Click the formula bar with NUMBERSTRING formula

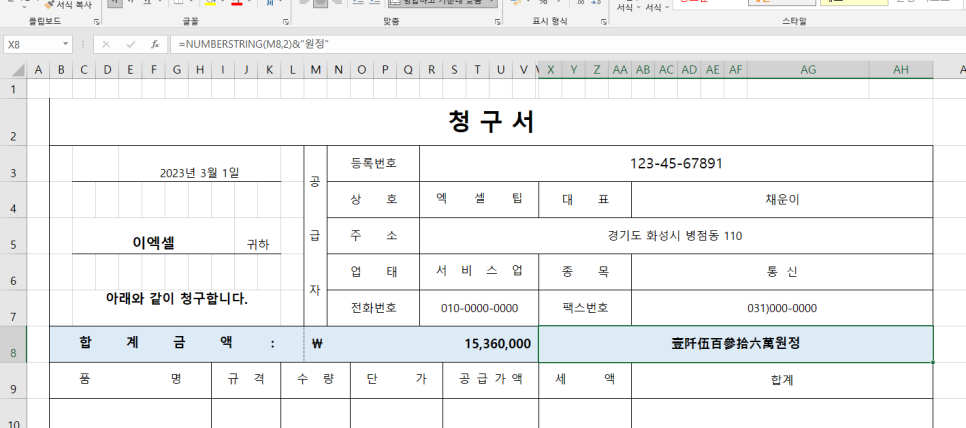pyautogui.click(x=567, y=44)
